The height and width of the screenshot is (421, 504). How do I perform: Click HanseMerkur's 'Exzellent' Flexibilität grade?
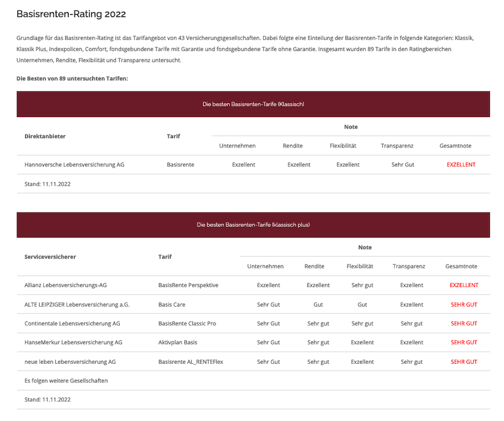pos(362,343)
